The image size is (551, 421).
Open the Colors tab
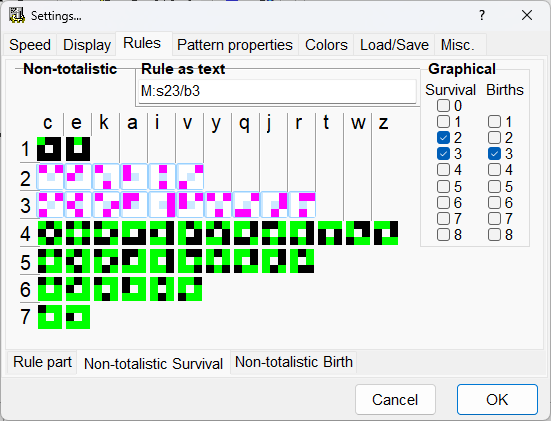[x=326, y=45]
